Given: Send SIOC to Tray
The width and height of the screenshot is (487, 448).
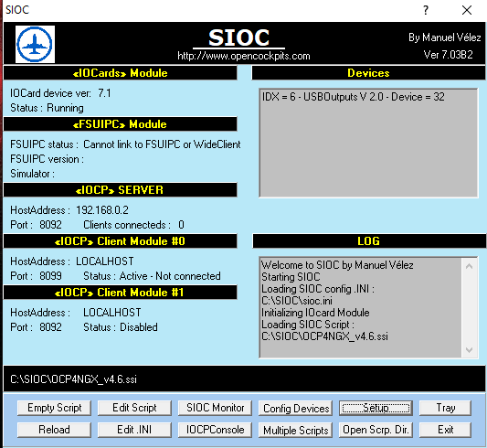Looking at the screenshot, I should (445, 408).
